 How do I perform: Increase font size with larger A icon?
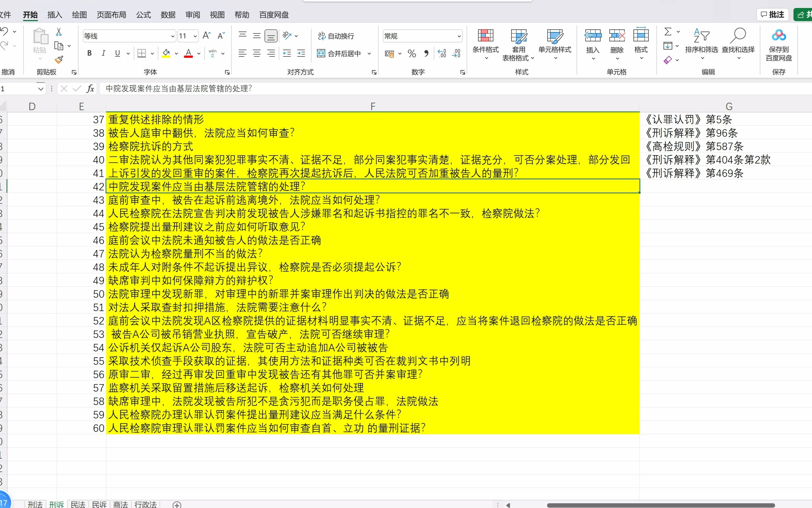coord(207,35)
